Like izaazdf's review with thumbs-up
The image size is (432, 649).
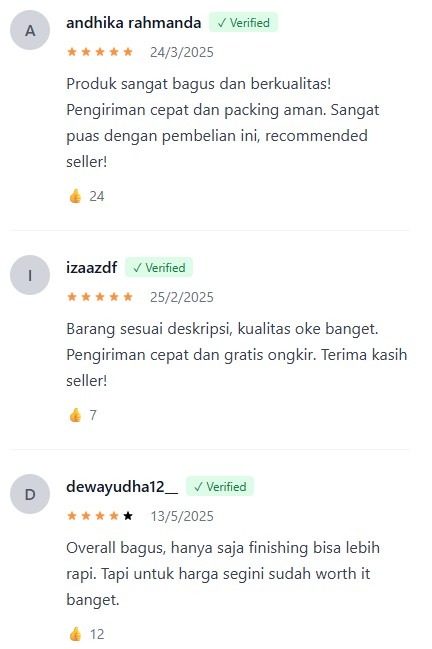[75, 415]
